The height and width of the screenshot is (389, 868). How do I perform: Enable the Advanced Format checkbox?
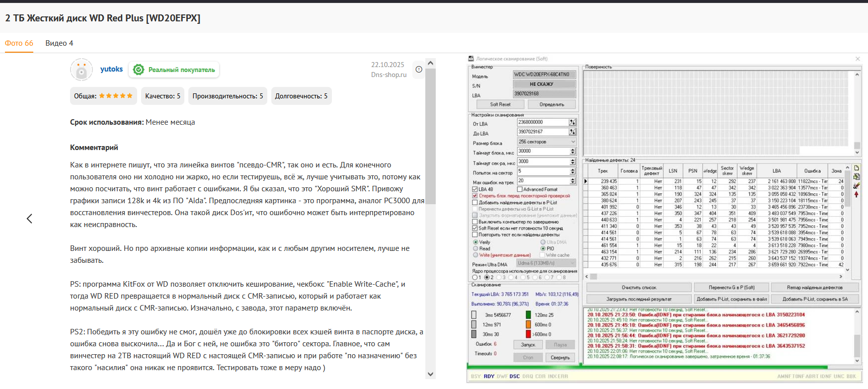(520, 189)
